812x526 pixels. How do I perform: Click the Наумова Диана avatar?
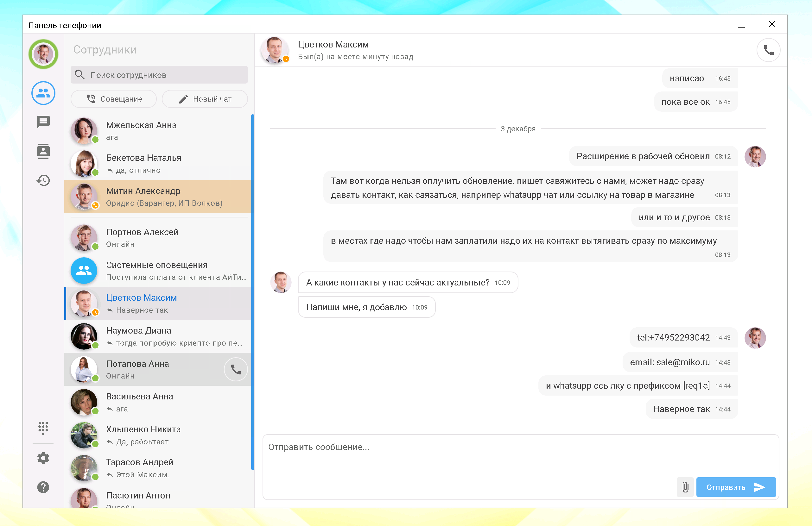click(84, 336)
